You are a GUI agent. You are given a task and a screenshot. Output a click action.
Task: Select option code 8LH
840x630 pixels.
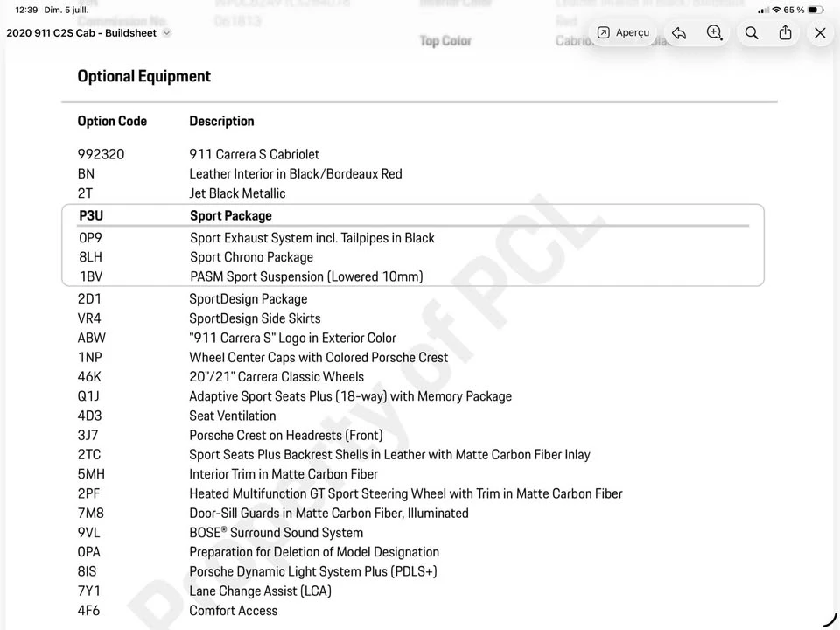(x=90, y=257)
